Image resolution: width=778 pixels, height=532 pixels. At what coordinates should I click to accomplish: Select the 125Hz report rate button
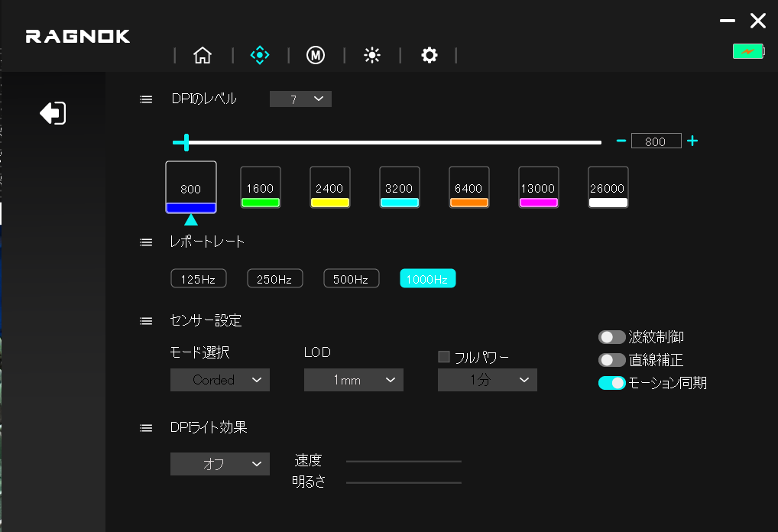(x=198, y=279)
